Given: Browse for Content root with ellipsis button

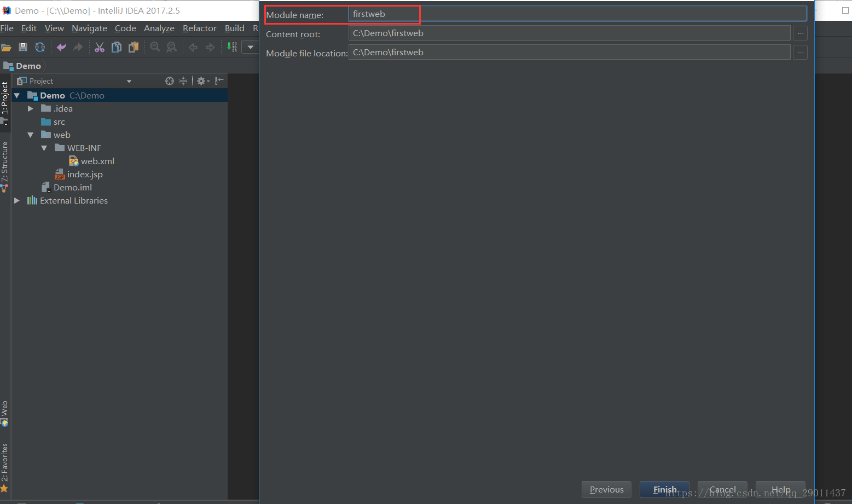Looking at the screenshot, I should point(800,33).
